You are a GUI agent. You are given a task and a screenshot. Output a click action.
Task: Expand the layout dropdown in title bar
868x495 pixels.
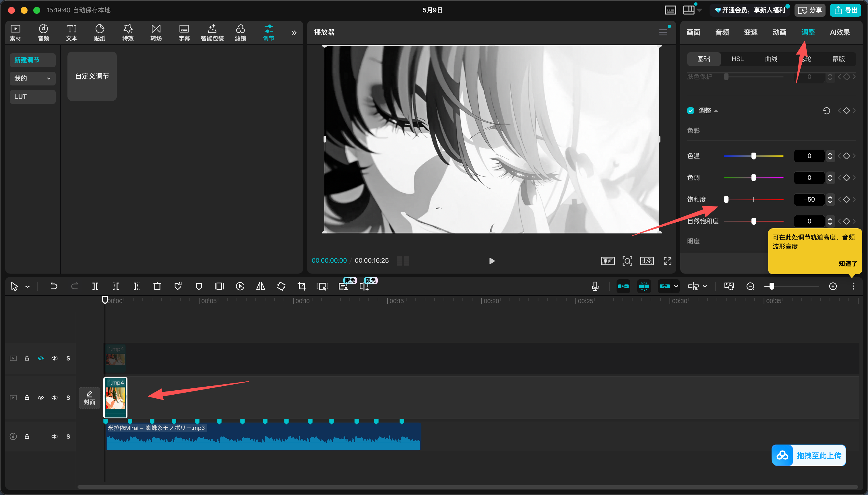699,10
